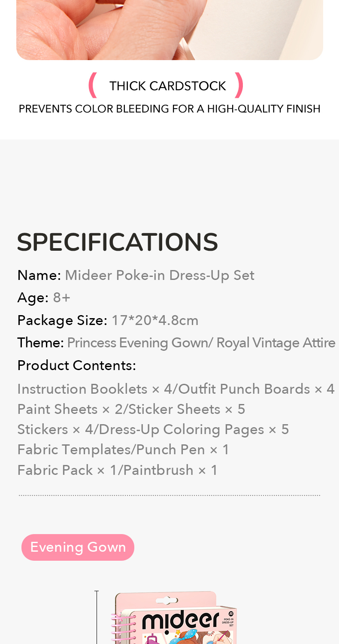Click the vertical dimension line beside the package
This screenshot has width=339, height=644.
(x=97, y=618)
